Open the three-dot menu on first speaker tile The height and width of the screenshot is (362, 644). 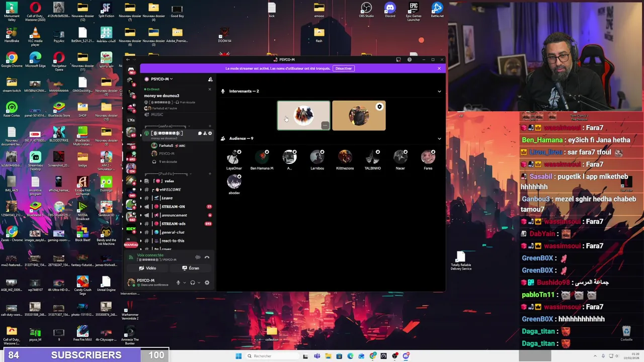pyautogui.click(x=325, y=126)
